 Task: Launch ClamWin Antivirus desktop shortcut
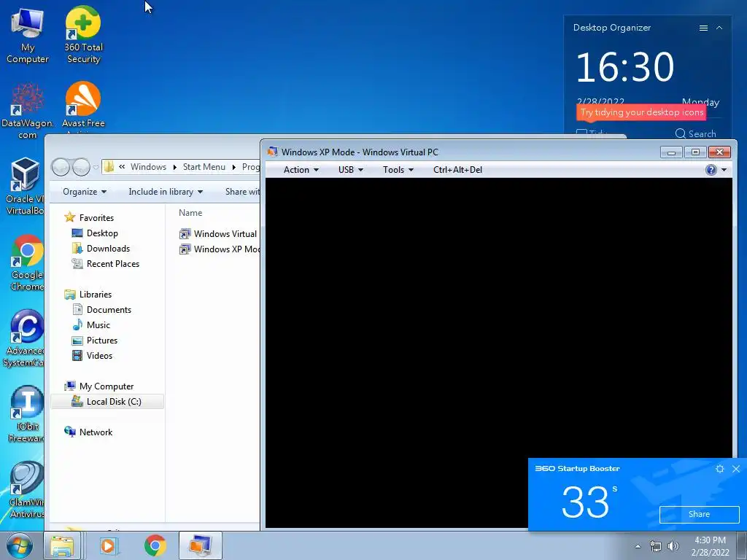(26, 490)
